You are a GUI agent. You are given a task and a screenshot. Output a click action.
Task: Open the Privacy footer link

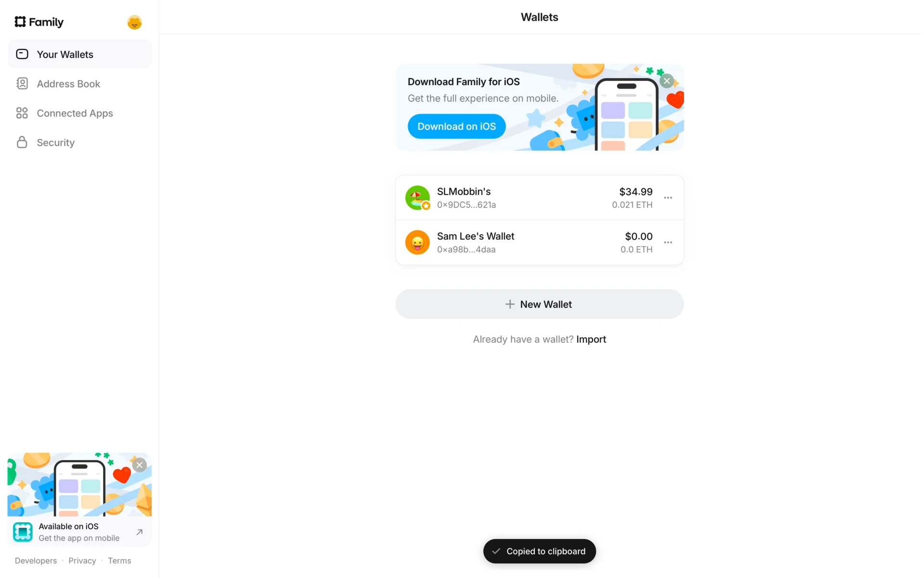[x=82, y=561]
